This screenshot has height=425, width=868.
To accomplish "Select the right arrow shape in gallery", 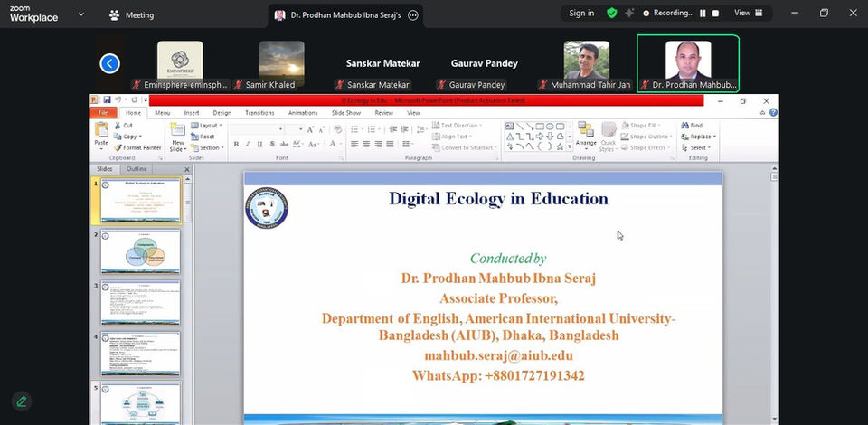I will point(541,137).
